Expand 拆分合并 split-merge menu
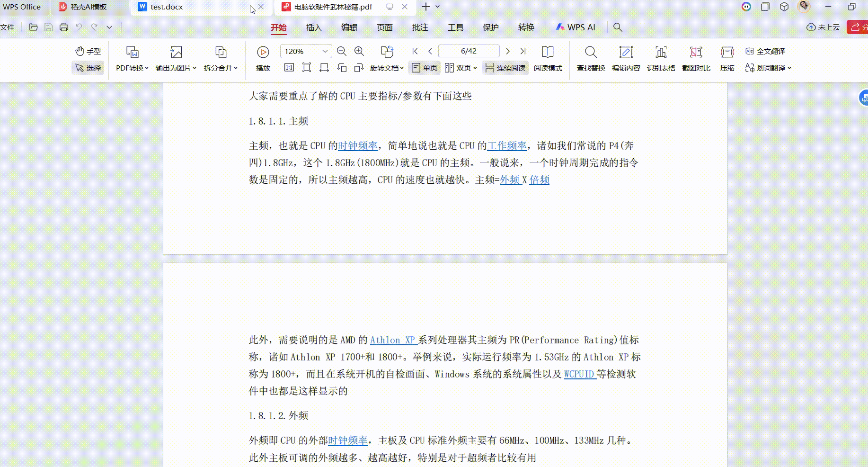 221,68
